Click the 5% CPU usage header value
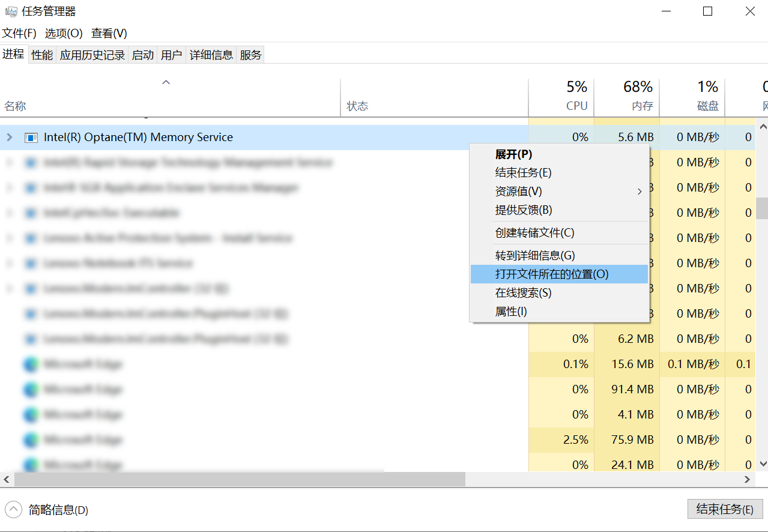Screen dimensions: 768x532 [x=577, y=87]
